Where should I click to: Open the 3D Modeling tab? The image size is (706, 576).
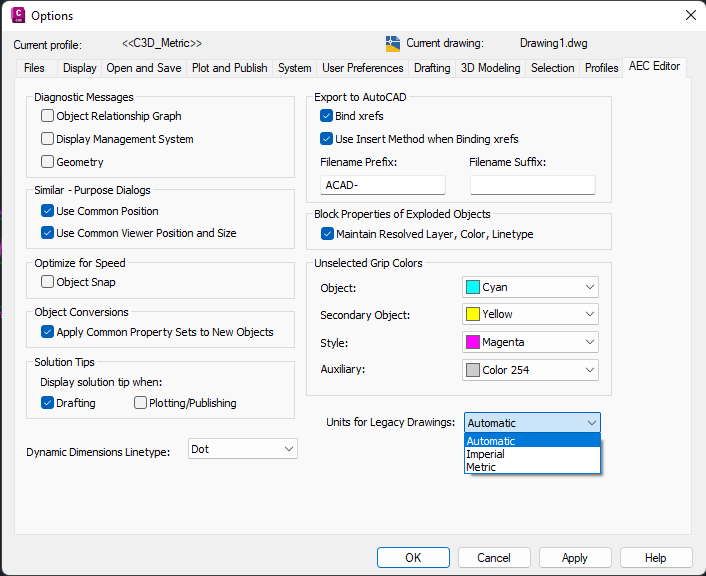click(490, 68)
